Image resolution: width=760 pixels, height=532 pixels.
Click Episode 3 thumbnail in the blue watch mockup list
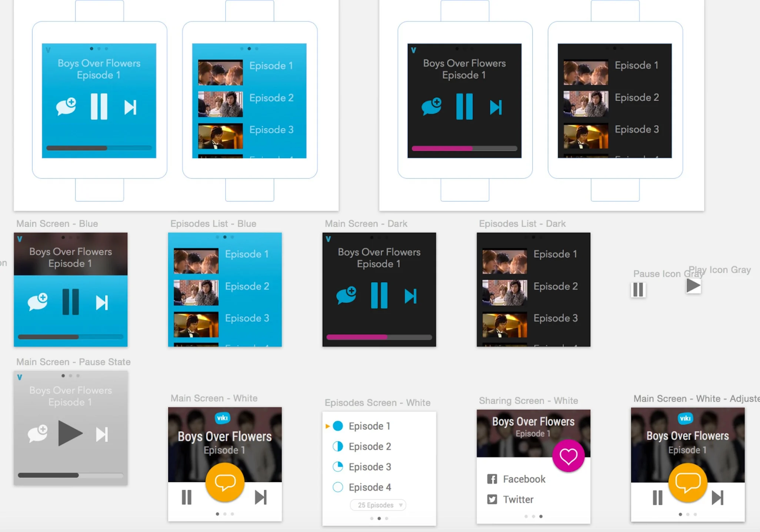[x=220, y=136]
